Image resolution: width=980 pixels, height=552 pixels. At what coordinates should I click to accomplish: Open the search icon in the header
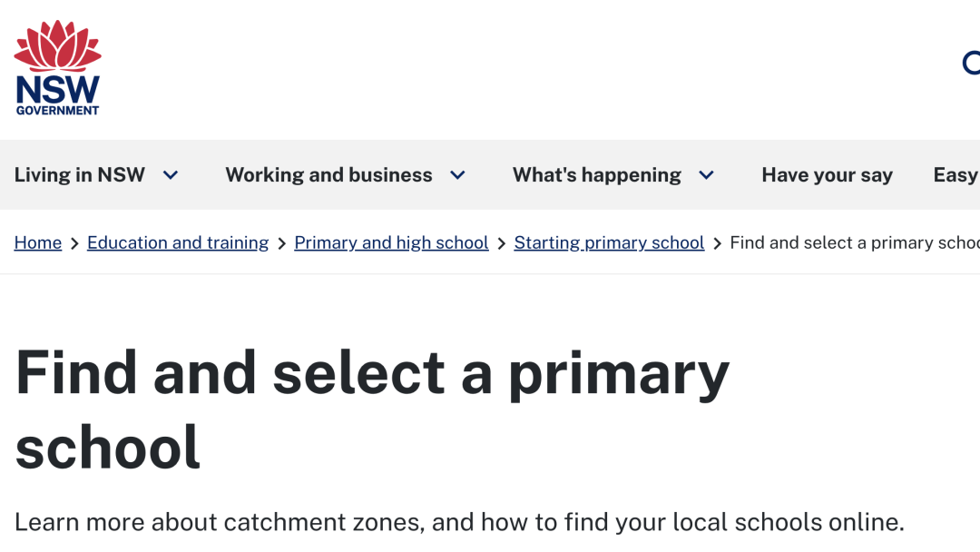(x=971, y=63)
